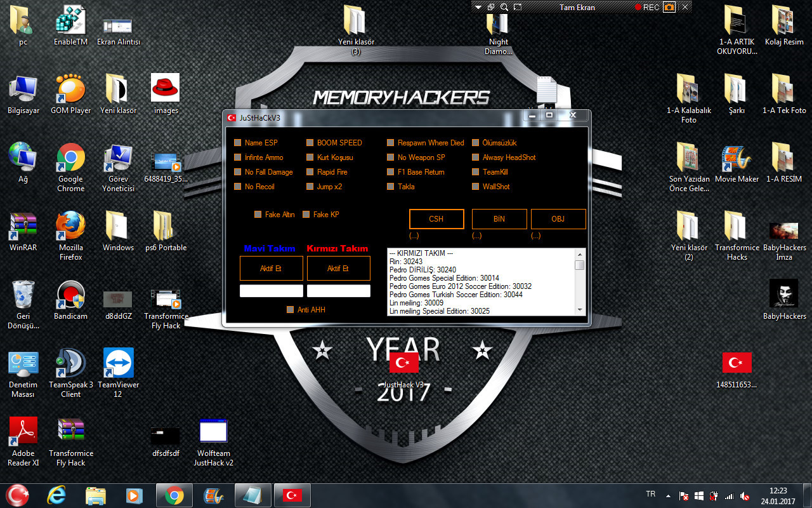Click the character list scrollbar up arrow
The height and width of the screenshot is (508, 812).
[580, 253]
